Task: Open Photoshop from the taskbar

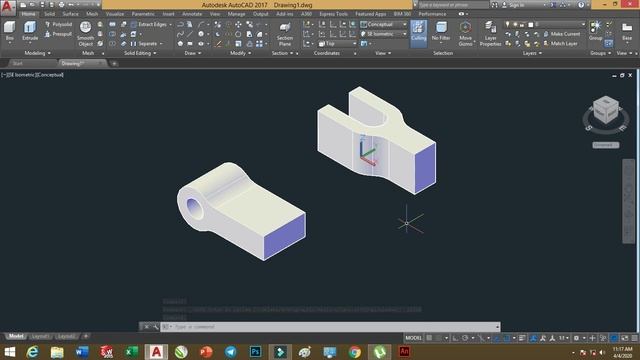Action: (256, 352)
